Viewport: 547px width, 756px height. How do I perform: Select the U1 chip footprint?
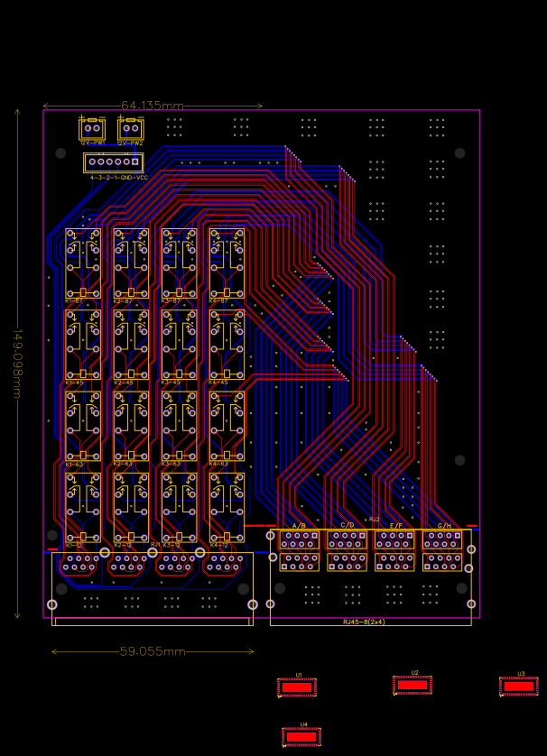tap(297, 687)
